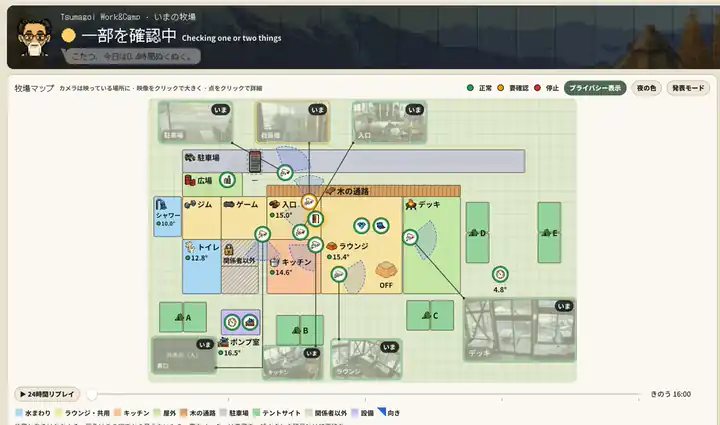The height and width of the screenshot is (425, 720).
Task: Select the outdoor gauge icon above 4.8°
Action: tap(500, 274)
